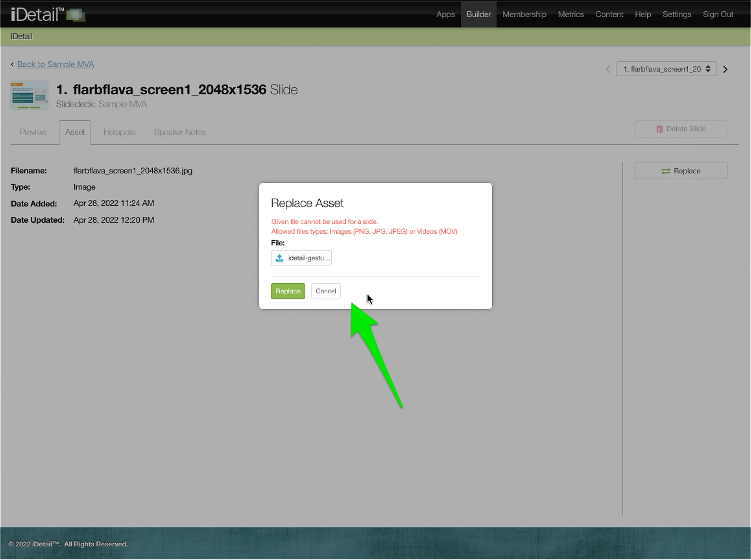Screen dimensions: 751x560
Task: Click the file upload icon in the dialog
Action: pyautogui.click(x=279, y=258)
